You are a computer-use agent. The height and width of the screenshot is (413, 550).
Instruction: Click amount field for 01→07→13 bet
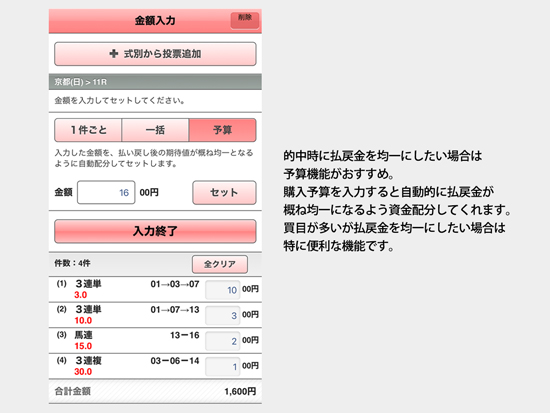coord(222,315)
